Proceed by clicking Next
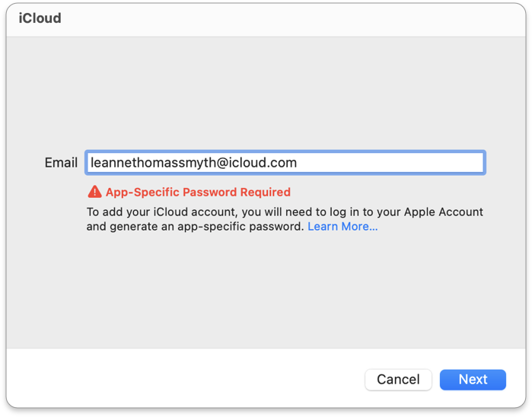The image size is (532, 417). pos(473,380)
